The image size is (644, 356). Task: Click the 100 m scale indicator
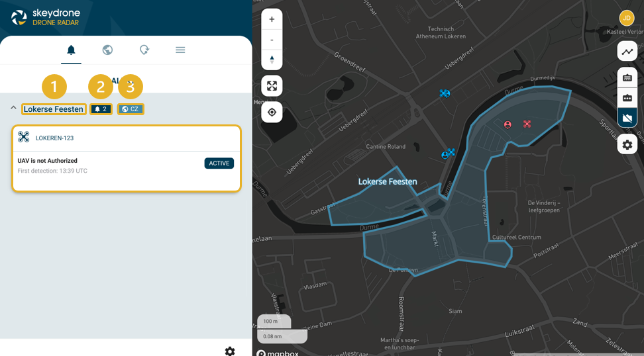[274, 321]
